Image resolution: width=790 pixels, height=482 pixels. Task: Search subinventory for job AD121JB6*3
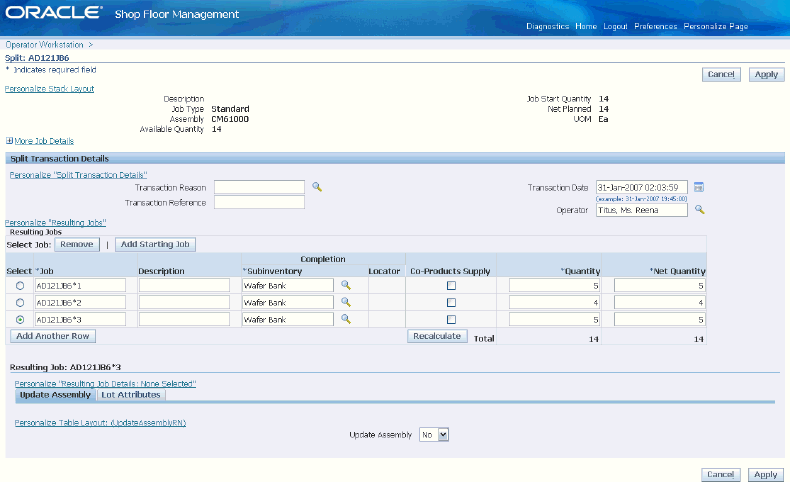coord(346,319)
